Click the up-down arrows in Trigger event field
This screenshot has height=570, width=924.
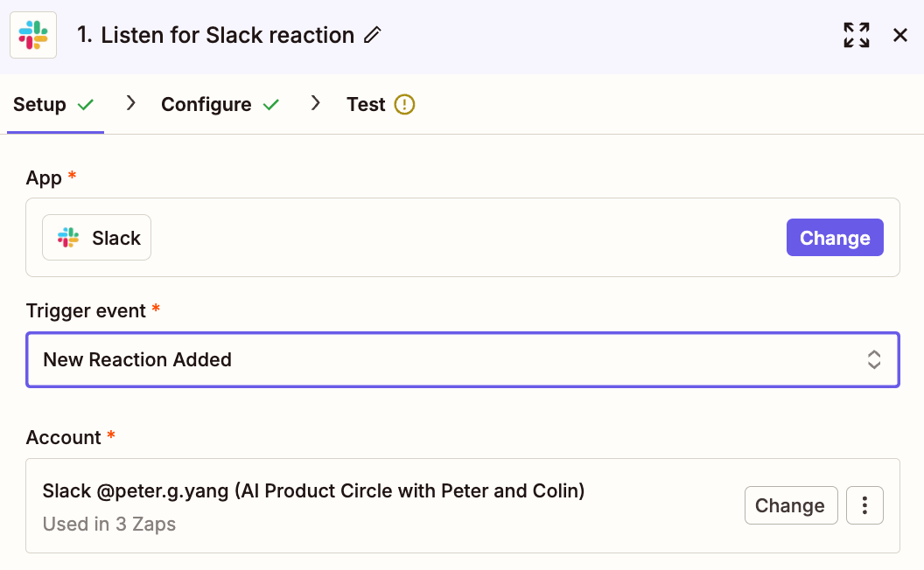(873, 359)
